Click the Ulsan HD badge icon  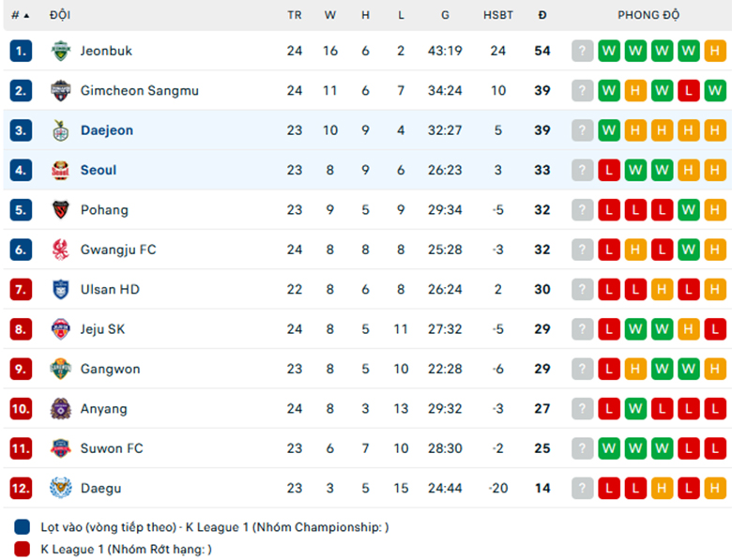tap(61, 289)
